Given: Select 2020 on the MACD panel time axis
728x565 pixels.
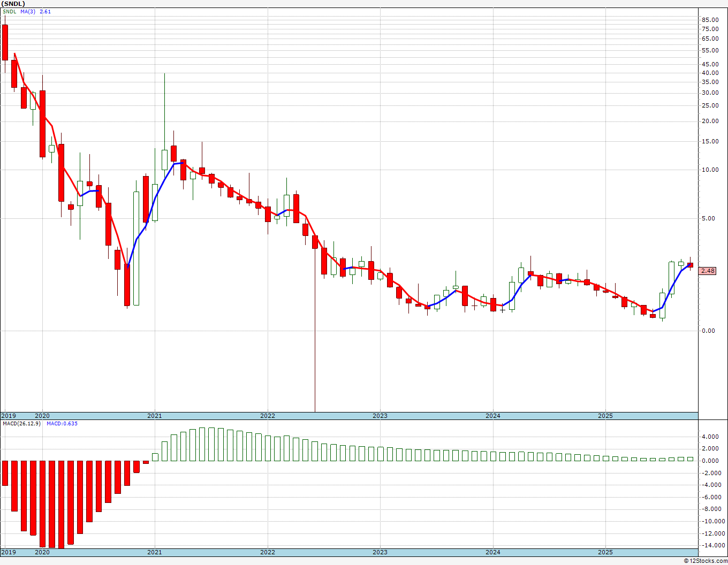Looking at the screenshot, I should pos(42,552).
